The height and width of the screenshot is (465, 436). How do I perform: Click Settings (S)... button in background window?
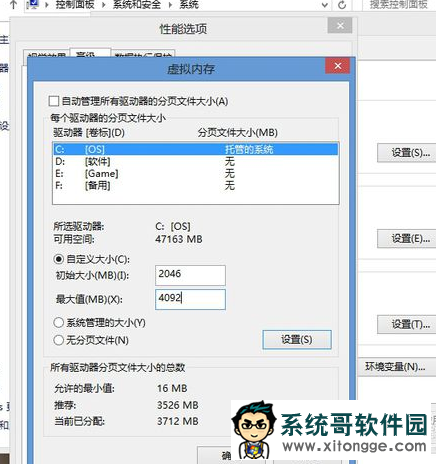(x=407, y=153)
